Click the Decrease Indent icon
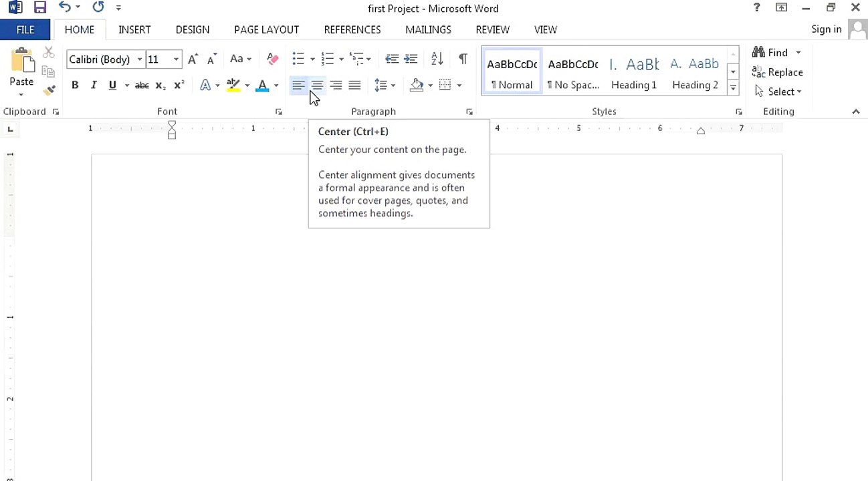This screenshot has height=481, width=868. [392, 59]
